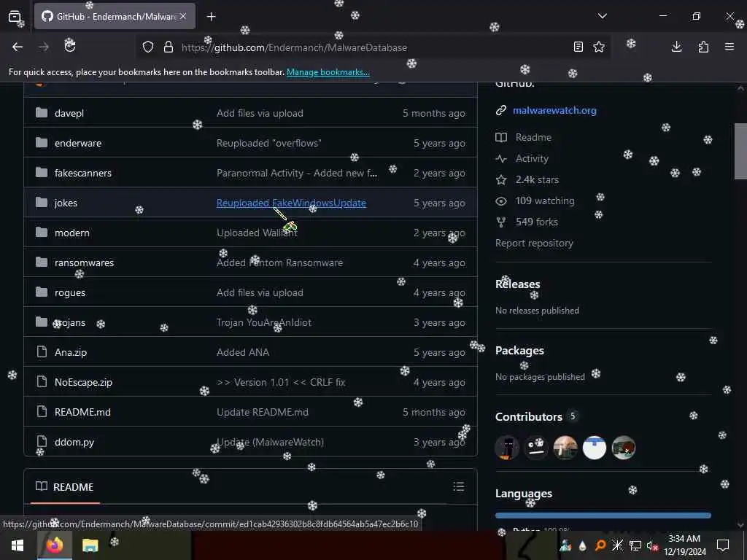Jump to Readme in sidebar

pos(533,138)
